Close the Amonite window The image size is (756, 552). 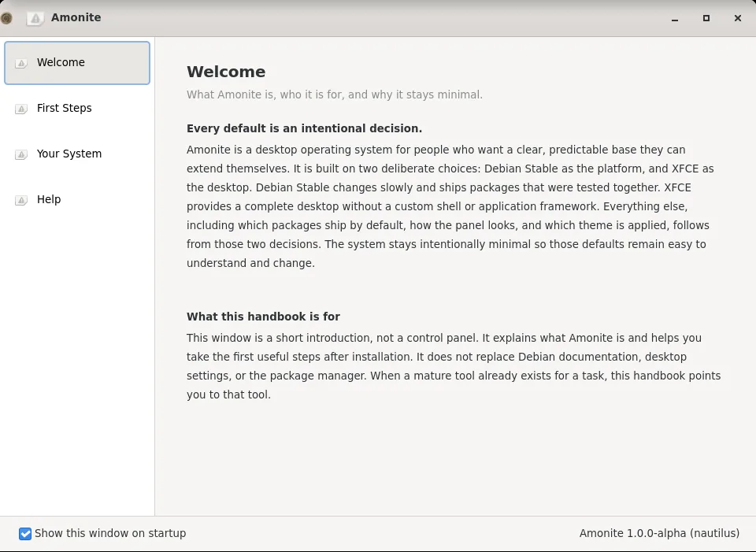738,18
